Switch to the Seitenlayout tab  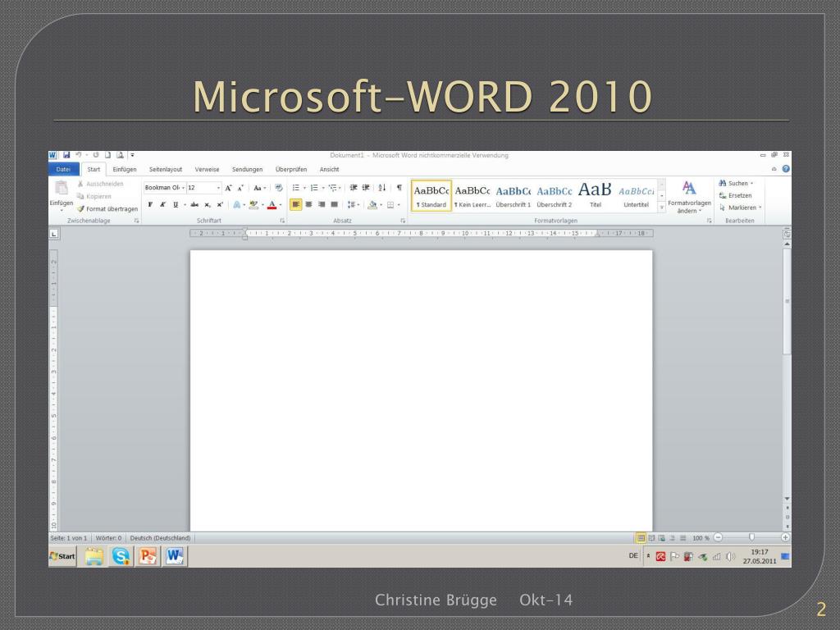tap(166, 169)
